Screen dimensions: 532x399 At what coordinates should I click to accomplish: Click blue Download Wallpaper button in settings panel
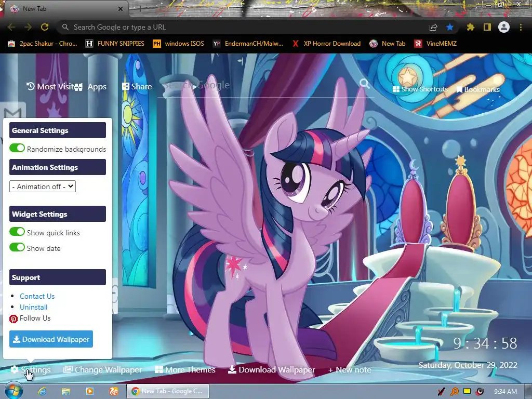(x=51, y=339)
